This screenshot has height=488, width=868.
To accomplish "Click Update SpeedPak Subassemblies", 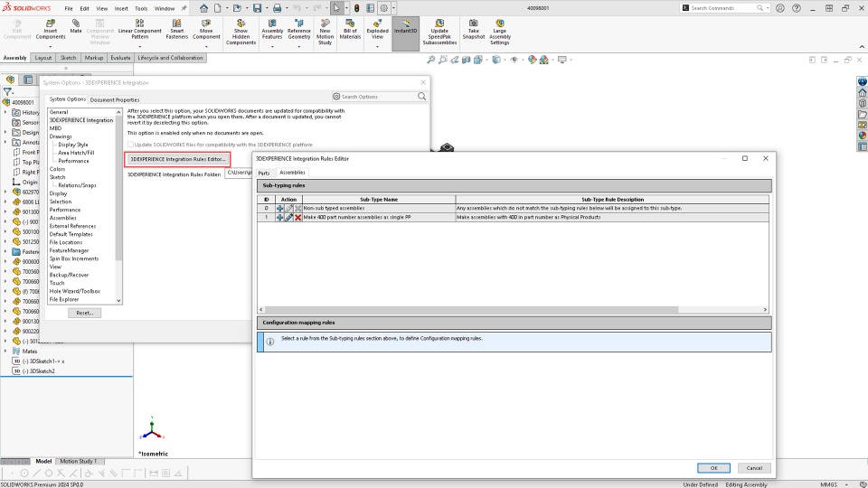I will pos(439,33).
